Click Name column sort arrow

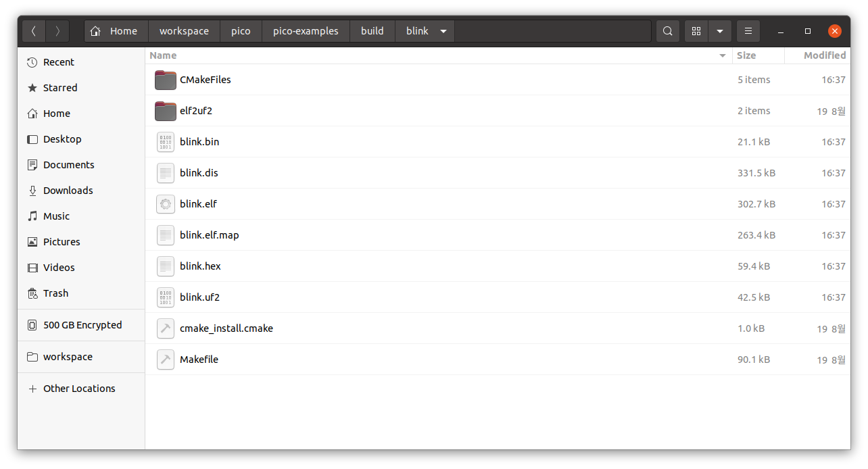click(723, 56)
